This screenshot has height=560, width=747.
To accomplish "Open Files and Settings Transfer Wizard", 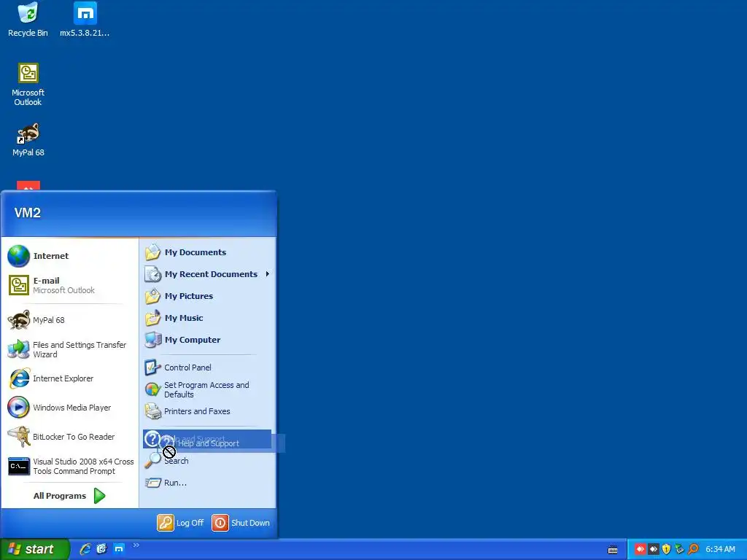I will [69, 349].
